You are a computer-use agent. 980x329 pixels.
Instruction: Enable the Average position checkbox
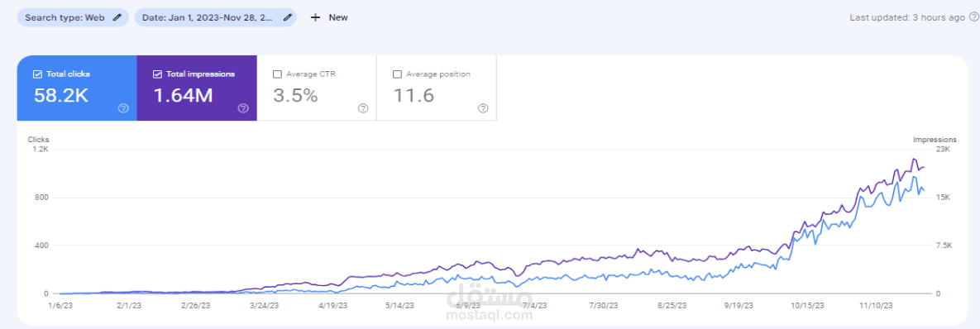click(x=397, y=74)
